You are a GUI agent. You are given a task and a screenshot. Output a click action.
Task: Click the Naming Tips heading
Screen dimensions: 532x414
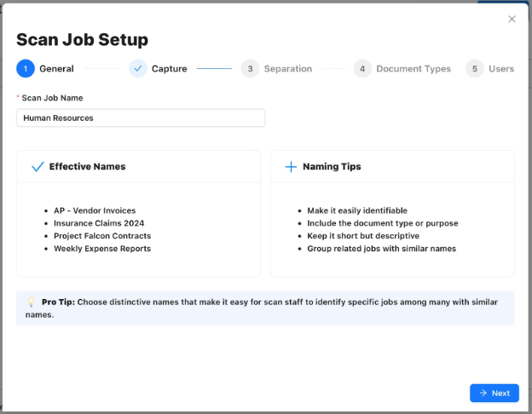tap(332, 167)
